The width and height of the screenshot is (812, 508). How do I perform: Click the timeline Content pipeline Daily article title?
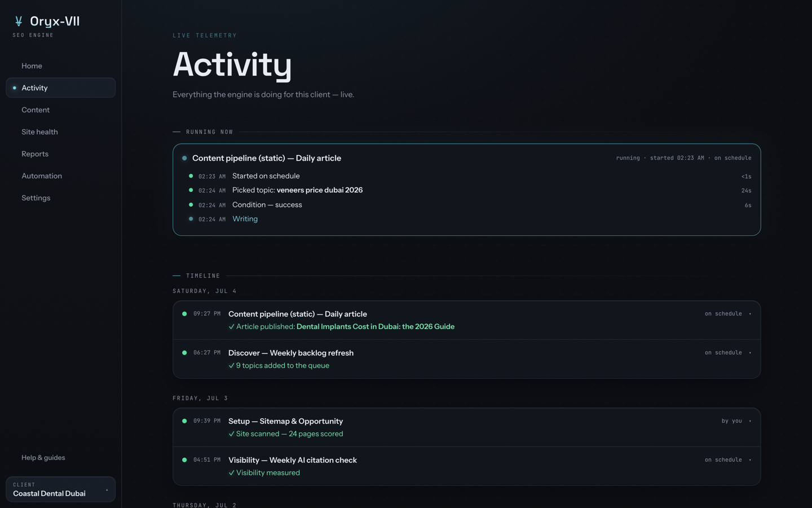[298, 314]
